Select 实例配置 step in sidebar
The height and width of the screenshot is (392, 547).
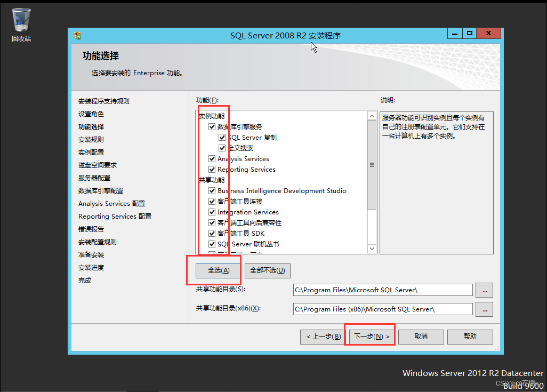point(91,153)
